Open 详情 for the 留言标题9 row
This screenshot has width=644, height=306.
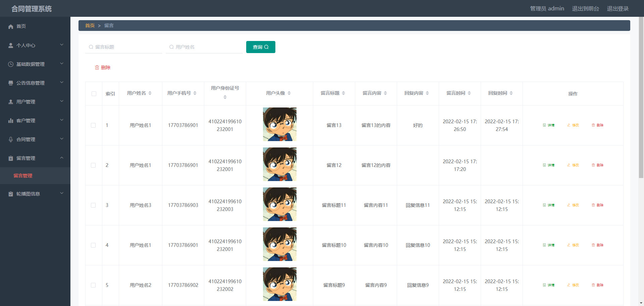(549, 285)
